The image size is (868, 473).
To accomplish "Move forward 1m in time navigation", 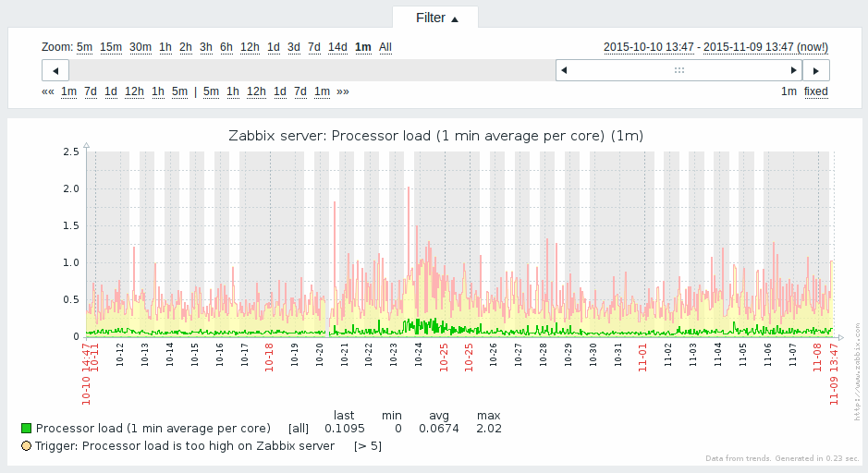I will (323, 91).
